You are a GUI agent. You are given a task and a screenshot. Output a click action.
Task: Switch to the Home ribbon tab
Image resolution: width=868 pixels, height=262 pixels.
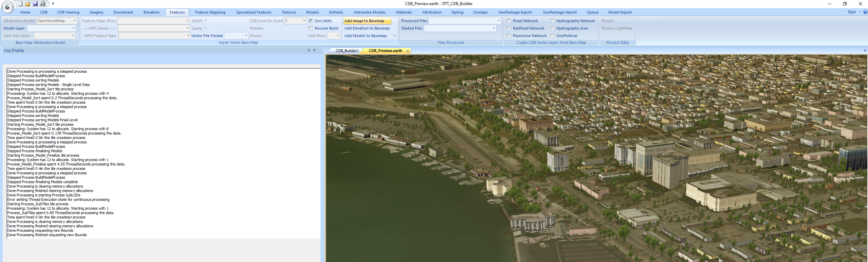(x=25, y=12)
